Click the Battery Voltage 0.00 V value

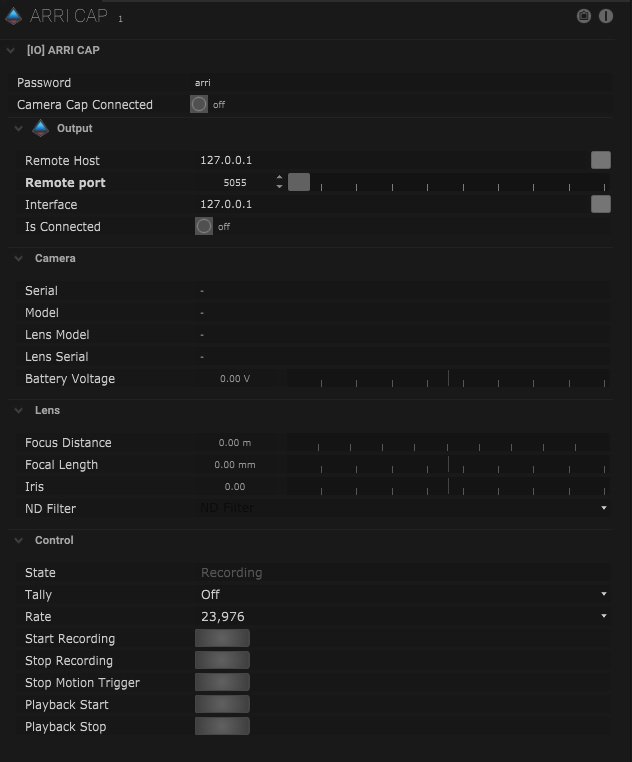(235, 378)
